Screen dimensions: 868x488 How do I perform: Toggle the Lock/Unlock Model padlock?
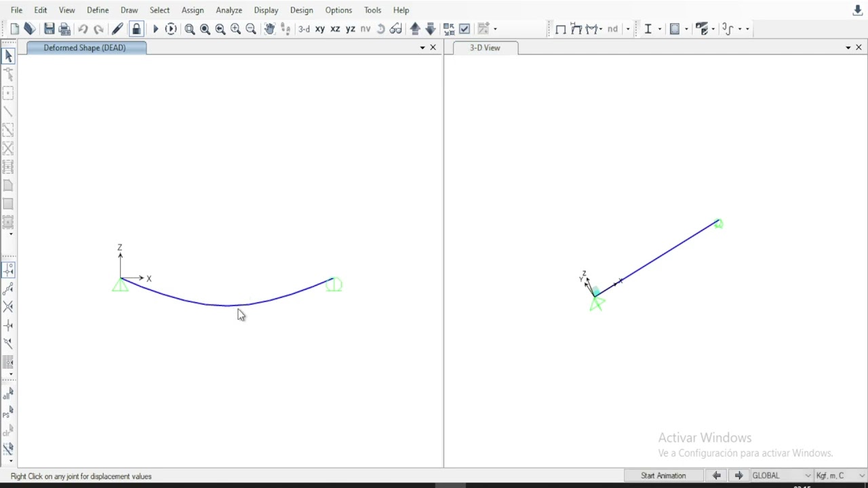tap(136, 28)
